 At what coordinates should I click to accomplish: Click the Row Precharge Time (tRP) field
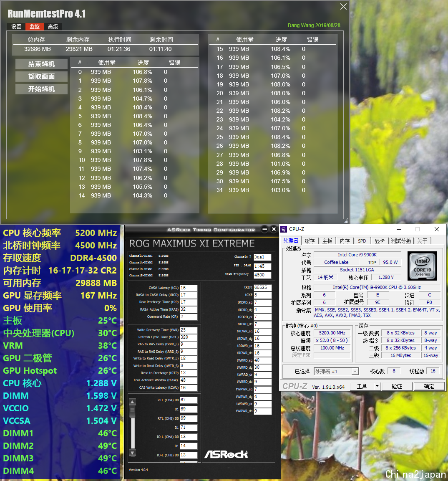click(x=189, y=302)
